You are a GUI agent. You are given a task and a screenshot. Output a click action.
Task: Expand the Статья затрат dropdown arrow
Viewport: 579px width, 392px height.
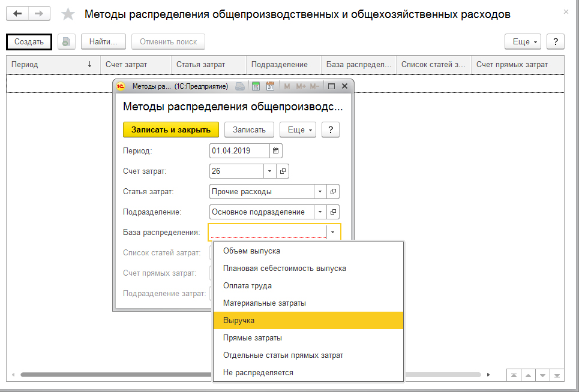point(320,192)
